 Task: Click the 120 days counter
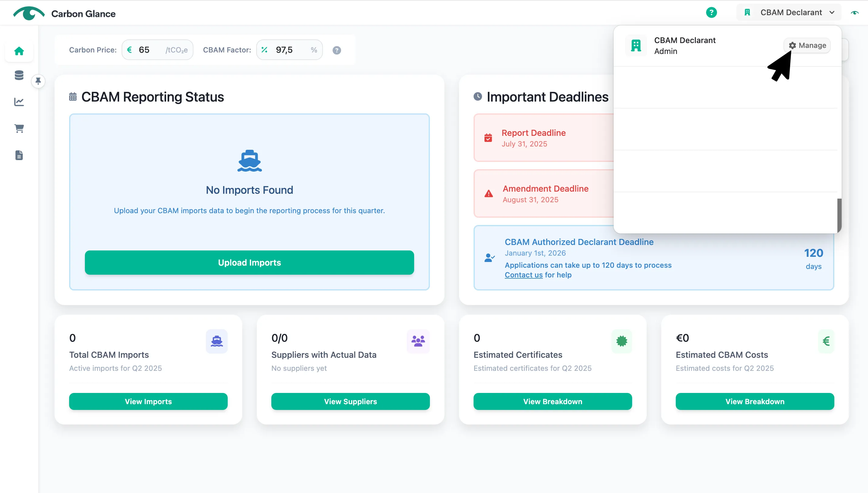point(813,259)
